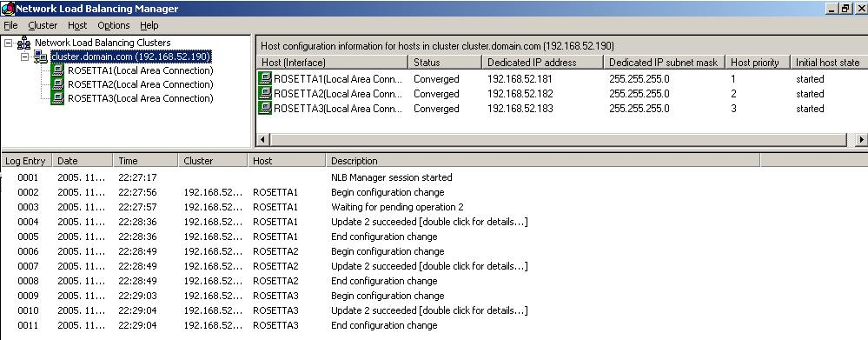Click Converged status for ROSETTA3 row
Screen dimensions: 868x340
[436, 109]
